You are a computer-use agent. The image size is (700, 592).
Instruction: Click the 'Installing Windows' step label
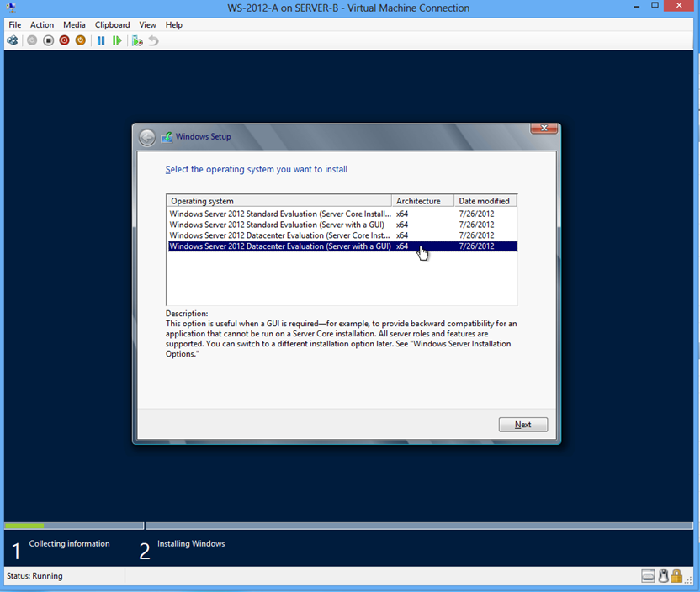pyautogui.click(x=191, y=543)
